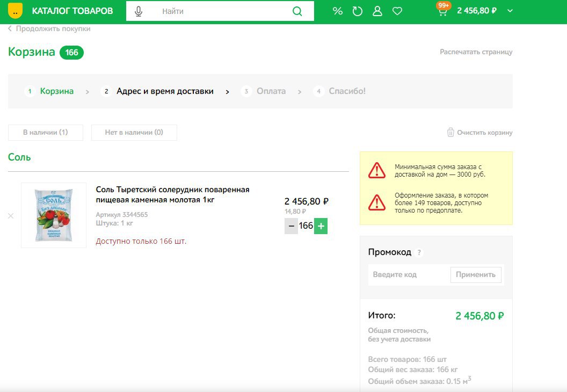Decrease salt quantity with minus button

click(x=291, y=226)
